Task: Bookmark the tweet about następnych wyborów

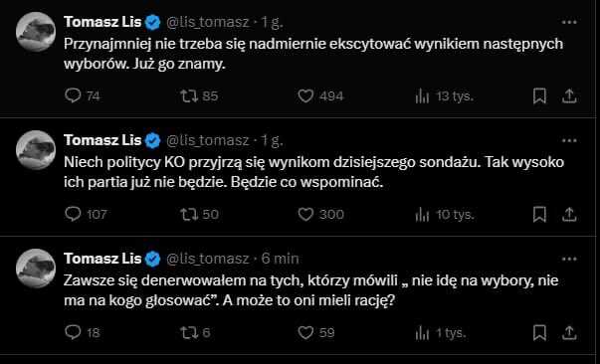Action: click(539, 95)
